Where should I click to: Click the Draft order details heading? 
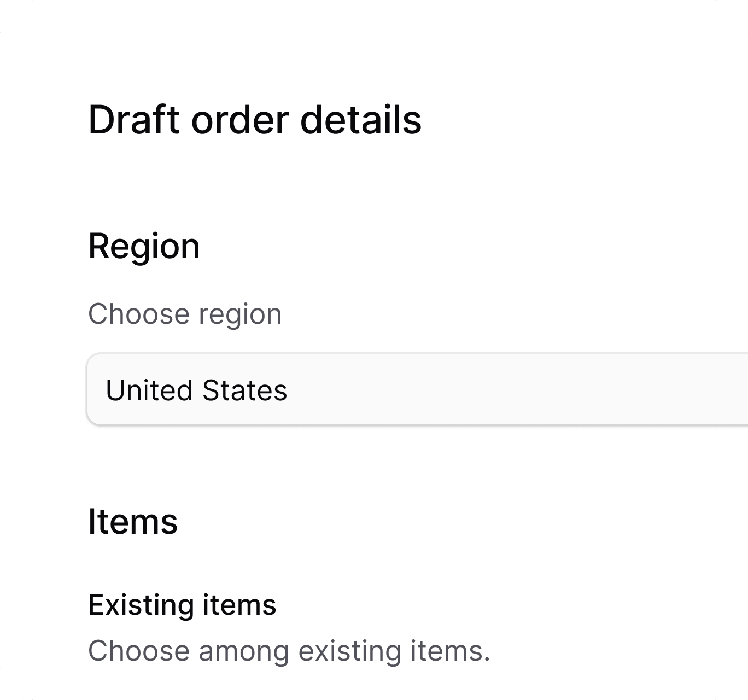[x=255, y=118]
